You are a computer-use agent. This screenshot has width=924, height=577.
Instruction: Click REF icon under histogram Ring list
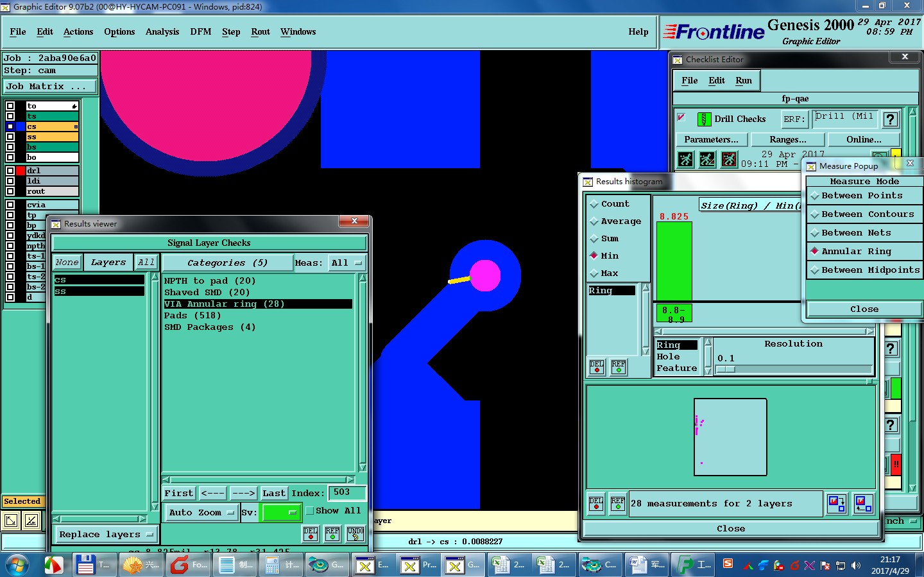[x=619, y=366]
